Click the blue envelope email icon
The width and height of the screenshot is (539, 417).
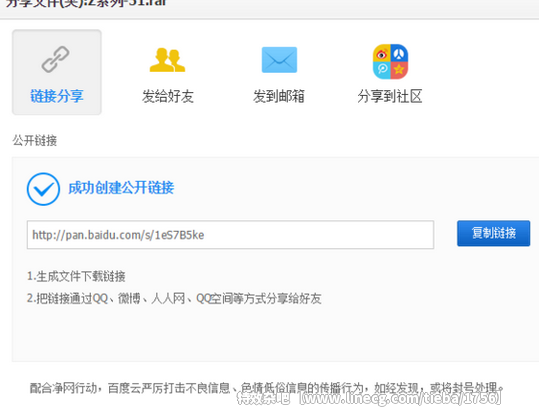279,60
